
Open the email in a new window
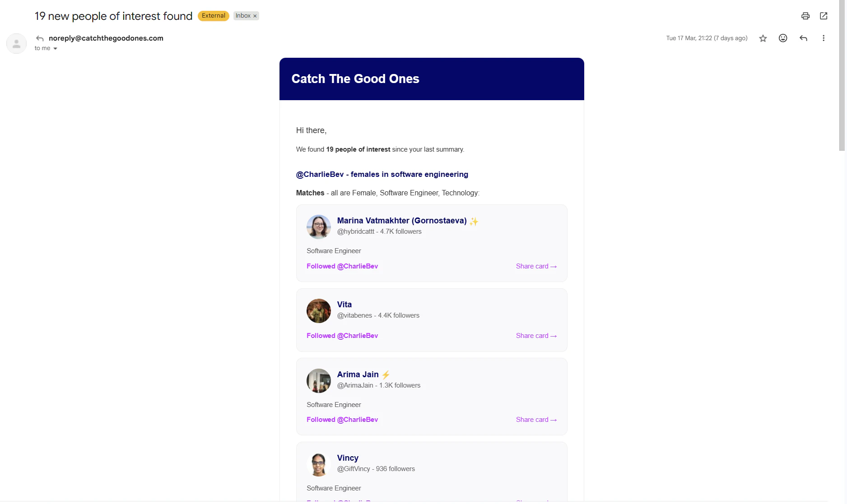point(824,16)
